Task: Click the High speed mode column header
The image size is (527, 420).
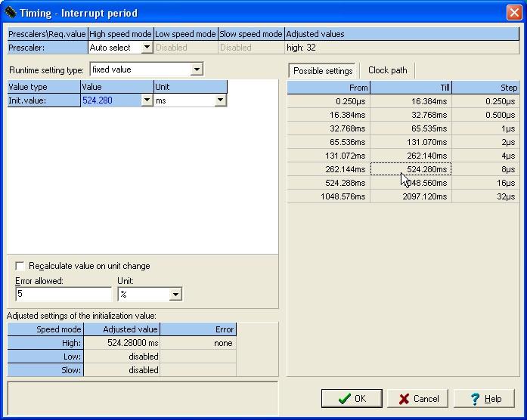Action: (x=121, y=34)
